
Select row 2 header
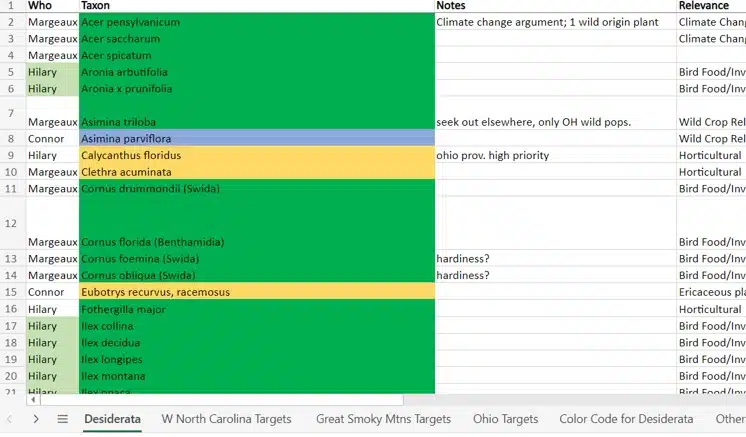click(x=11, y=22)
